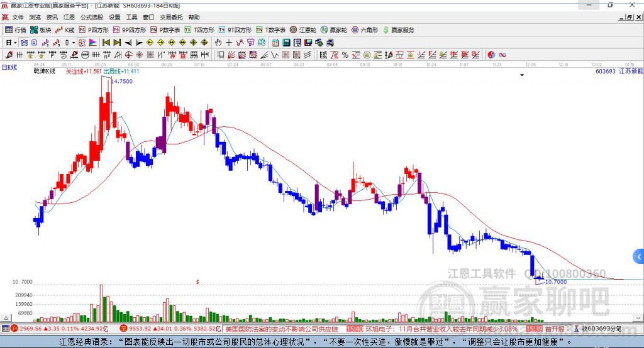This screenshot has width=644, height=348.
Task: Click the volume panel up arrow
Action: click(x=6, y=318)
